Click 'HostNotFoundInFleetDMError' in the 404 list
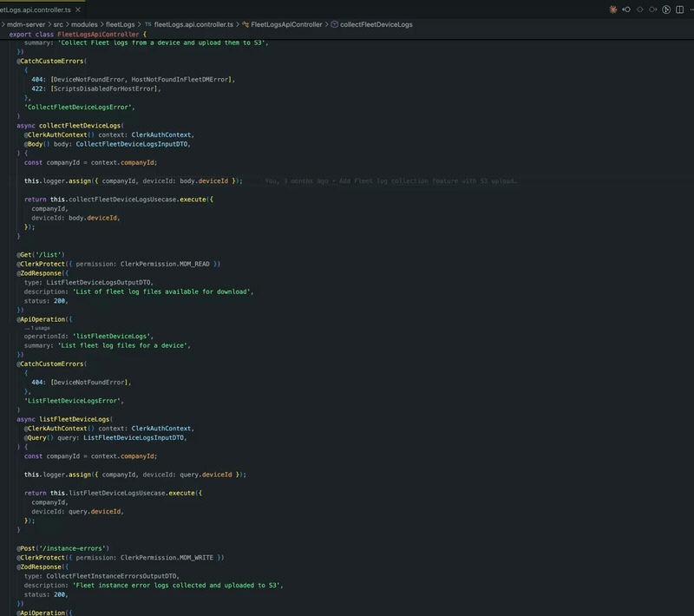 (180, 80)
